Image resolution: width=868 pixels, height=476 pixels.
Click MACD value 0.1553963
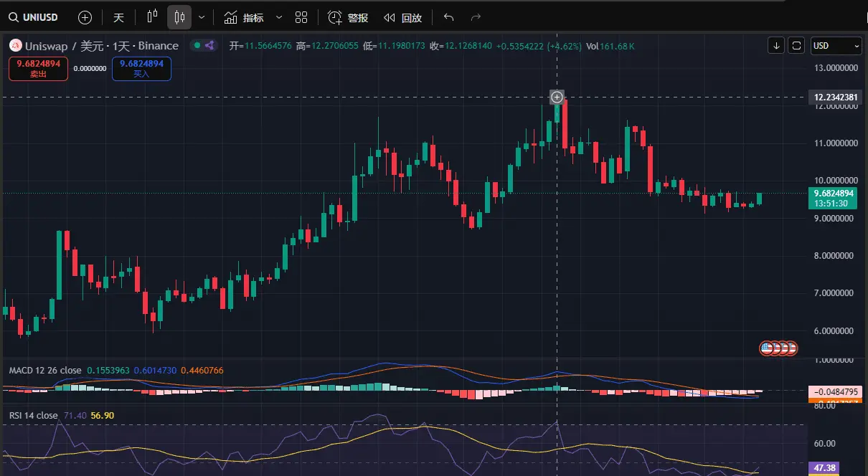(x=108, y=371)
